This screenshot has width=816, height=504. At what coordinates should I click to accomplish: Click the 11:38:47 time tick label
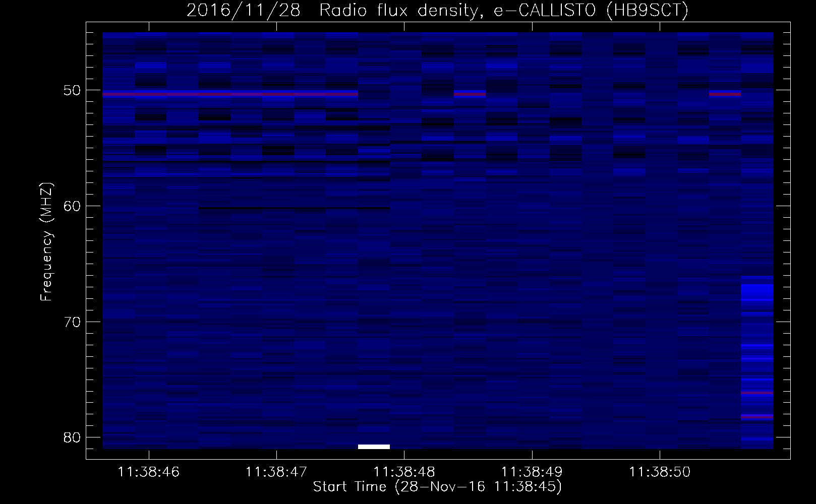[276, 472]
